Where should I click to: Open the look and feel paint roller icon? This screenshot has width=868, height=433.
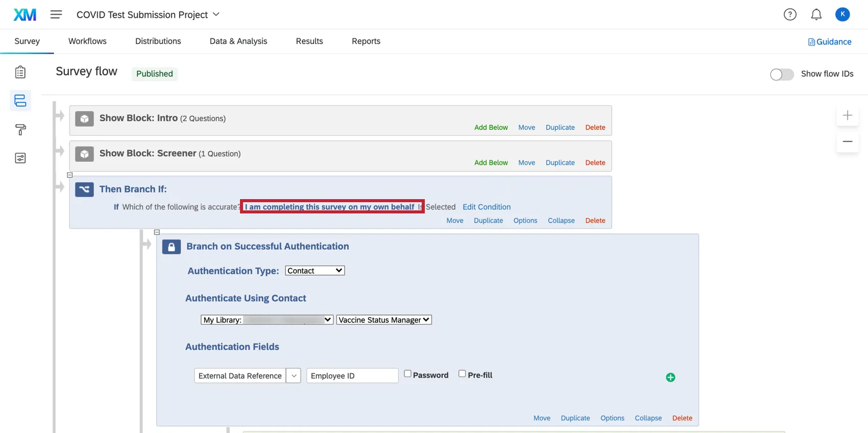click(20, 130)
